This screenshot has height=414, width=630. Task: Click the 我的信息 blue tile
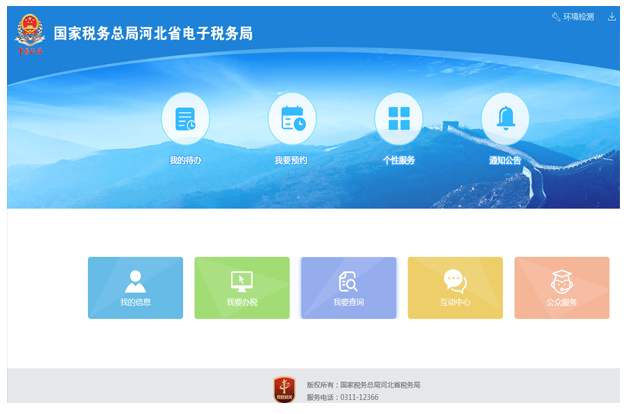pos(135,288)
